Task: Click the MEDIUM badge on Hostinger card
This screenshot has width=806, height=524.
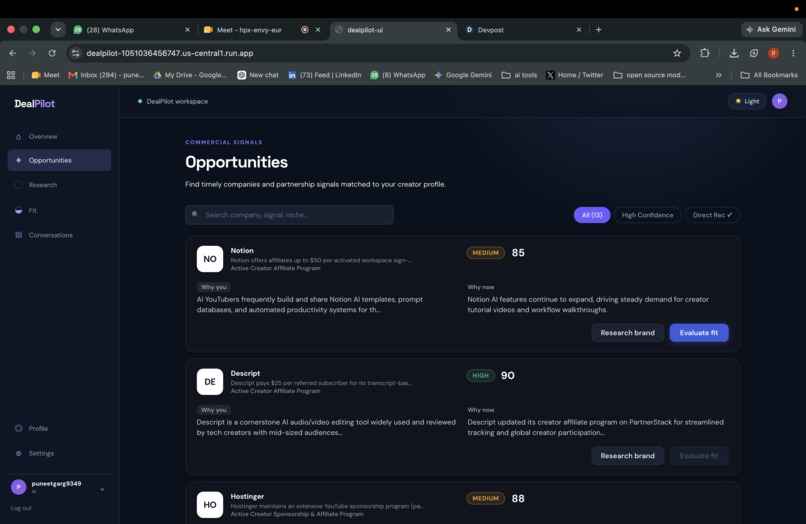Action: coord(485,498)
